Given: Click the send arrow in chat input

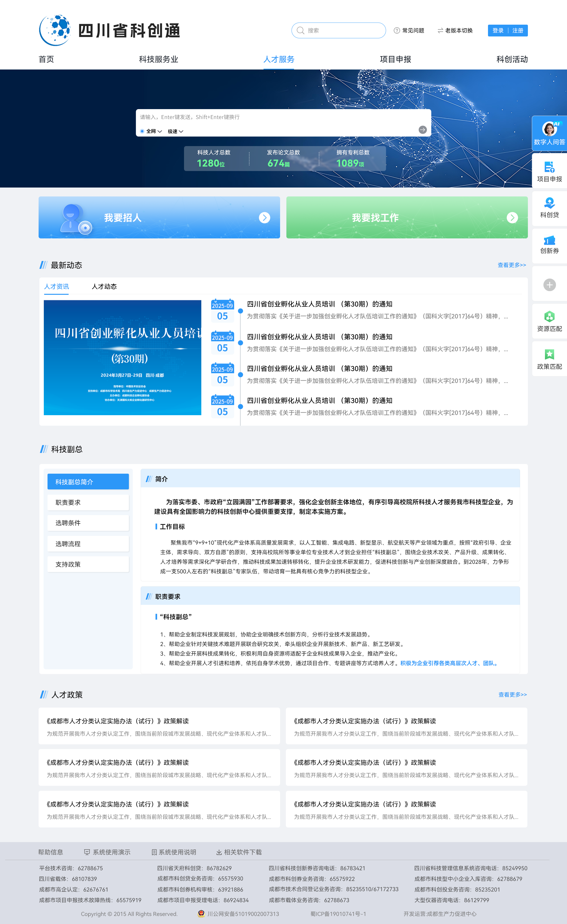Looking at the screenshot, I should click(423, 130).
